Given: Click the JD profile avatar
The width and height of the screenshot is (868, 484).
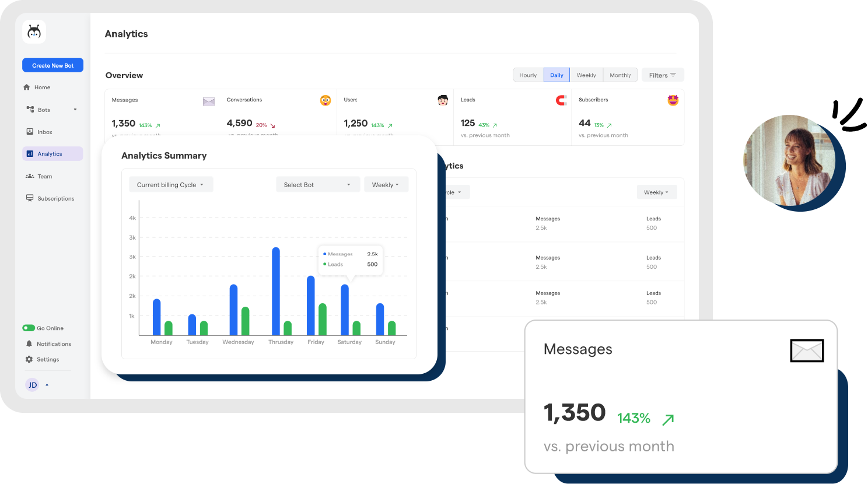Looking at the screenshot, I should pos(32,385).
